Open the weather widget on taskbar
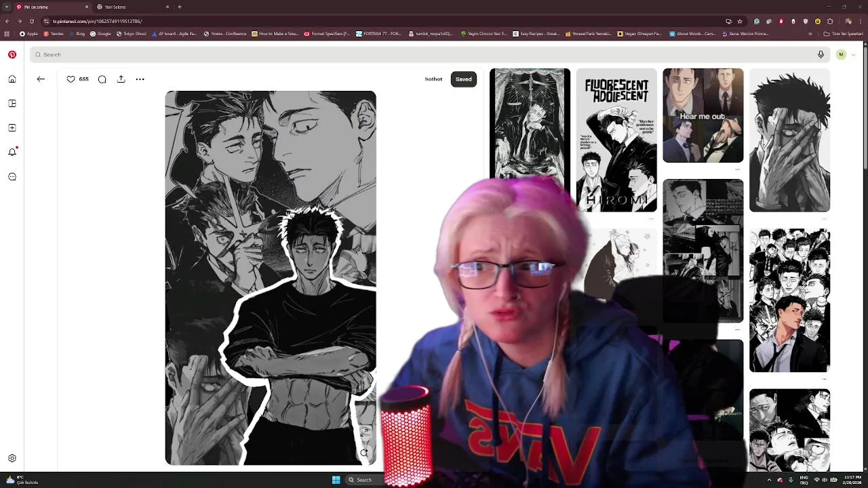The image size is (868, 488). coord(22,480)
